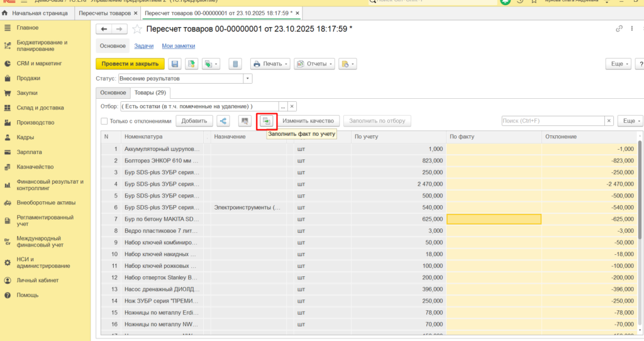Click the back arrow navigation button
Image resolution: width=644 pixels, height=341 pixels.
click(x=104, y=29)
